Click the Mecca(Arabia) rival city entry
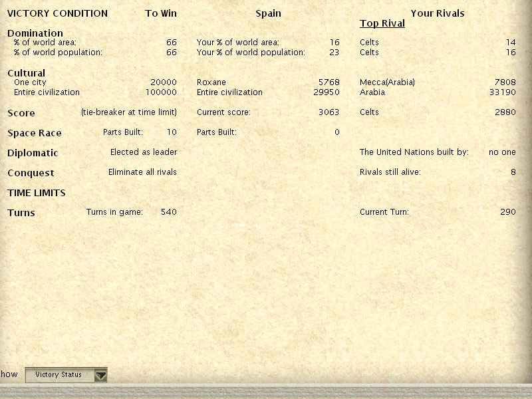Image resolution: width=532 pixels, height=399 pixels. [x=387, y=82]
